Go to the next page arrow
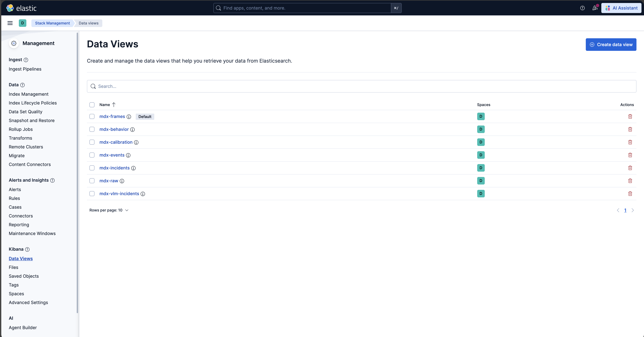This screenshot has width=644, height=337. point(633,210)
